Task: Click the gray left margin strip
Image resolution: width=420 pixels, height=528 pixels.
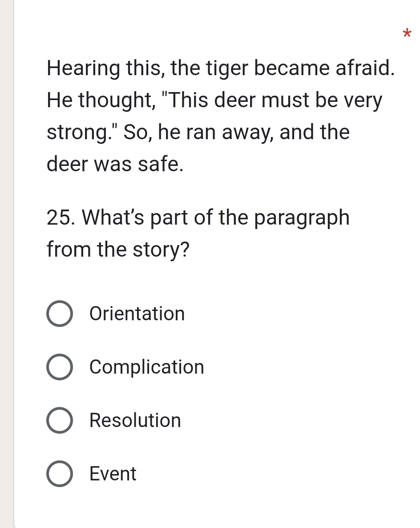Action: pos(6,267)
